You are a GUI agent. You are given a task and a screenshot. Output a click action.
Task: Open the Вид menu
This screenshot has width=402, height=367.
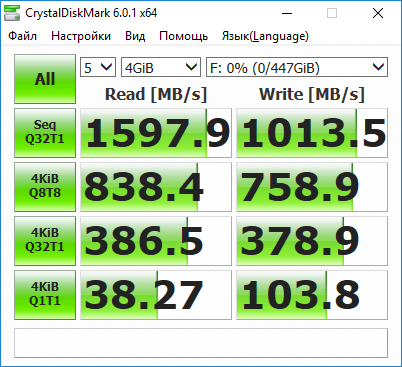(x=135, y=36)
